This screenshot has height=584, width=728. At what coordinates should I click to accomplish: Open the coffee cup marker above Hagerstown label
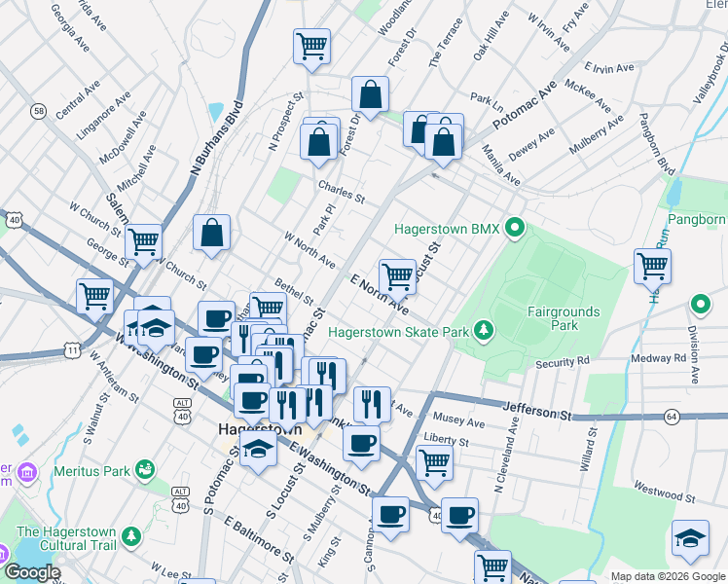point(253,401)
